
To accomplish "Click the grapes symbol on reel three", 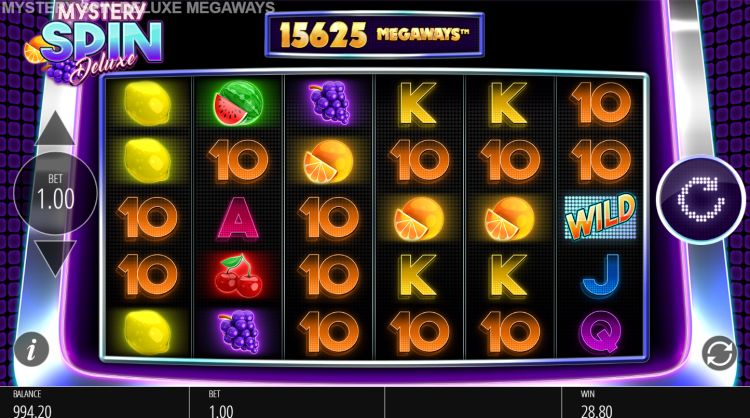I will coord(329,103).
